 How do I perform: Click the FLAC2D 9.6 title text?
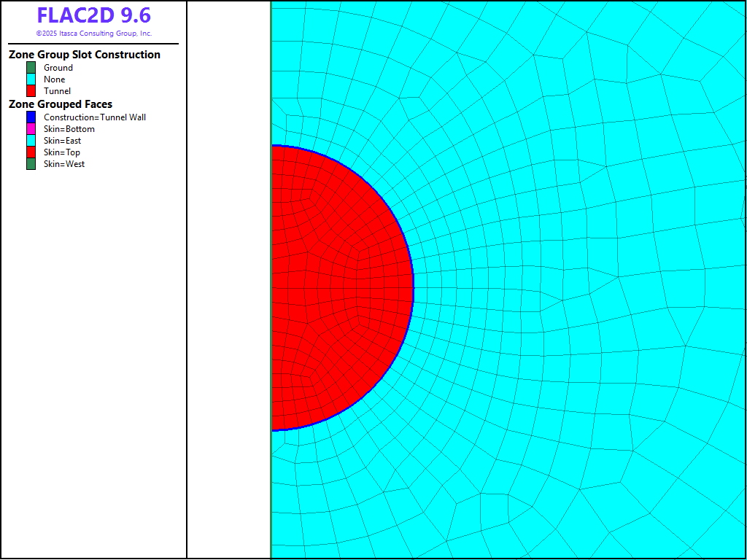tap(93, 15)
